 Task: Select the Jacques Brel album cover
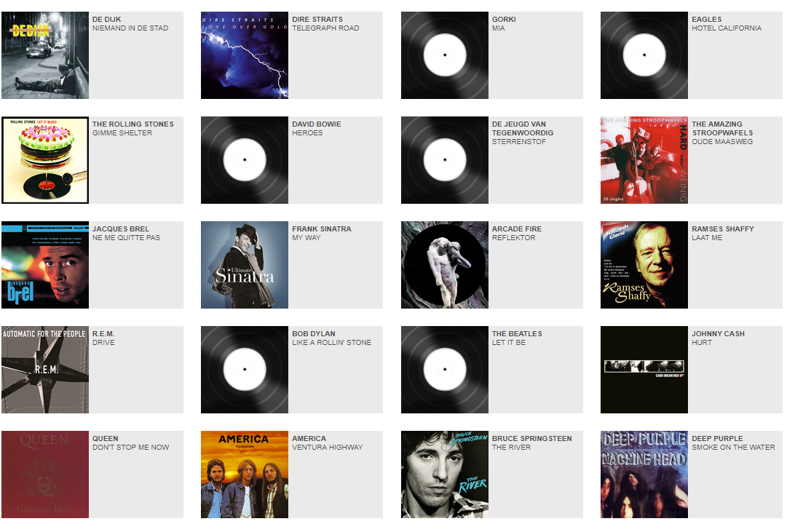point(45,265)
